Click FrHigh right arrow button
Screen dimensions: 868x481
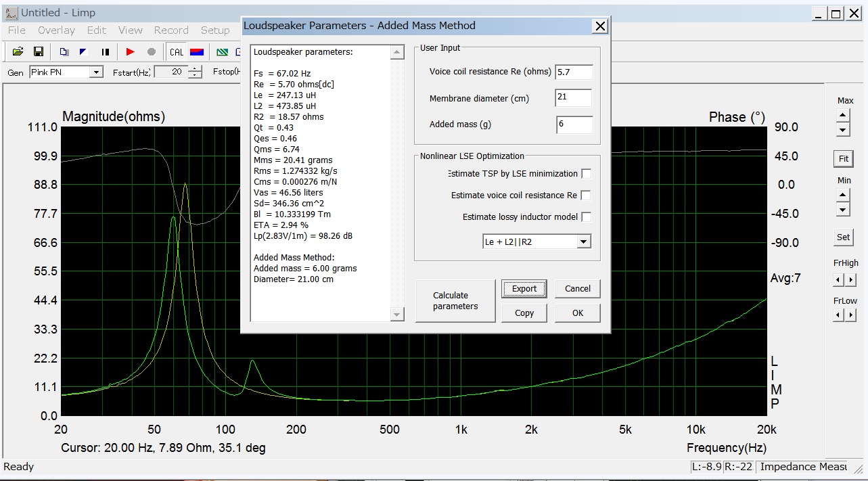[850, 279]
